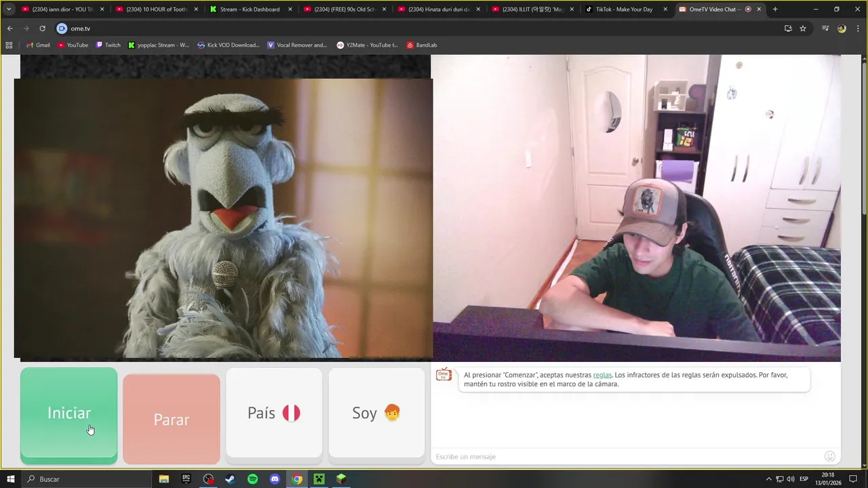Click the ESP keyboard language indicator

[x=804, y=479]
